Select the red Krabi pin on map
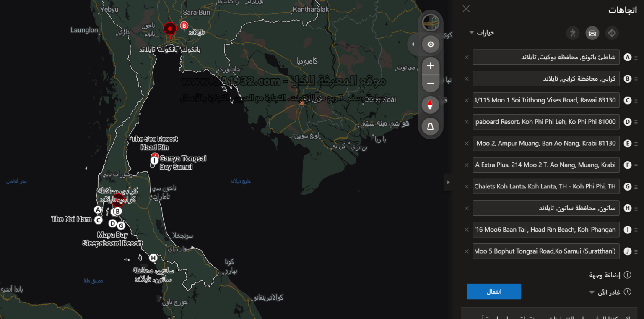Image resolution: width=644 pixels, height=319 pixels. click(118, 201)
